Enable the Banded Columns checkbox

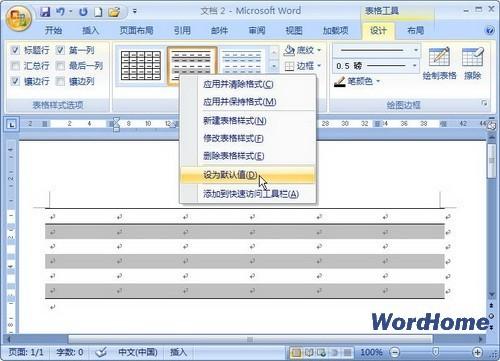[60, 81]
